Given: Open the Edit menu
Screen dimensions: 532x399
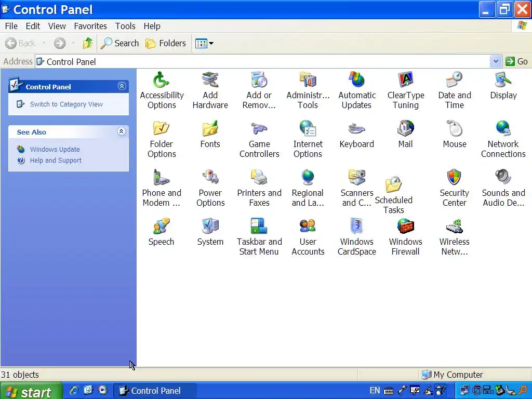Looking at the screenshot, I should tap(33, 26).
